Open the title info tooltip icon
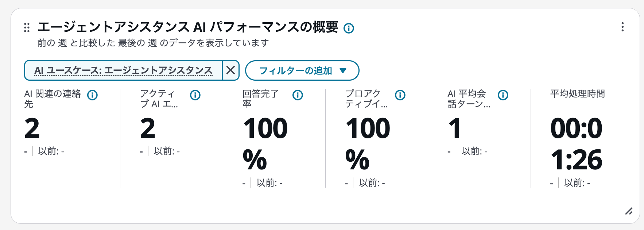The width and height of the screenshot is (644, 230). 349,28
